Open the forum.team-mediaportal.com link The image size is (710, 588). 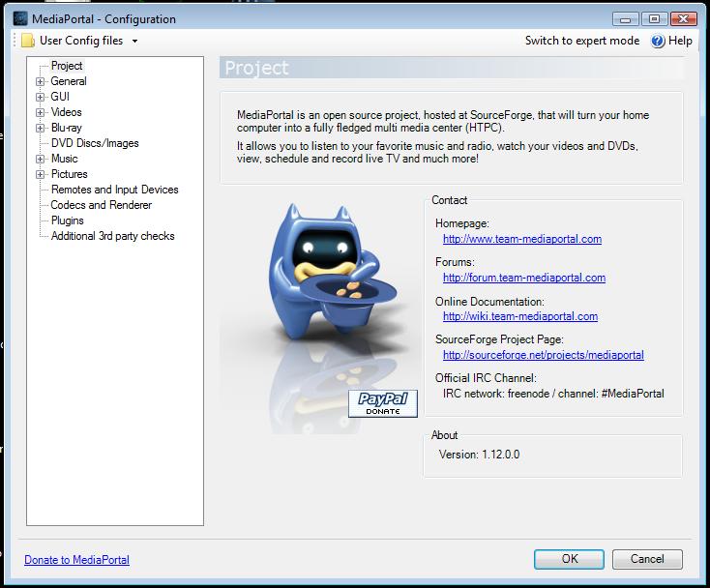click(524, 278)
